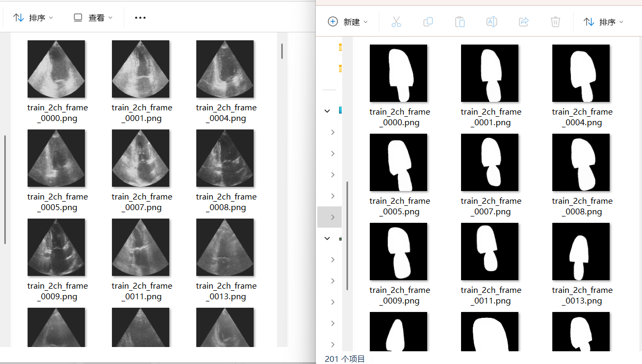Click filename train_2ch_frame_0007.png label in left window
The image size is (642, 364).
142,202
